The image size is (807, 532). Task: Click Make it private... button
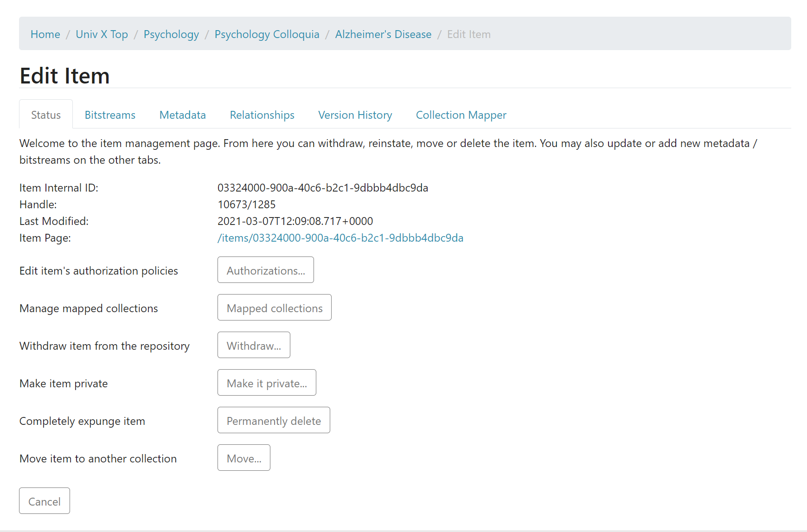click(267, 383)
